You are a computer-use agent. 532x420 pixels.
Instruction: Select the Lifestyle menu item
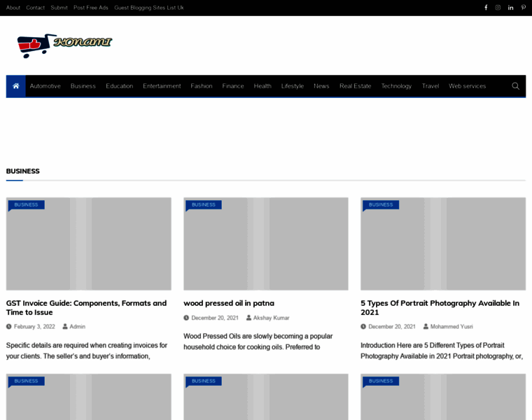(x=293, y=86)
